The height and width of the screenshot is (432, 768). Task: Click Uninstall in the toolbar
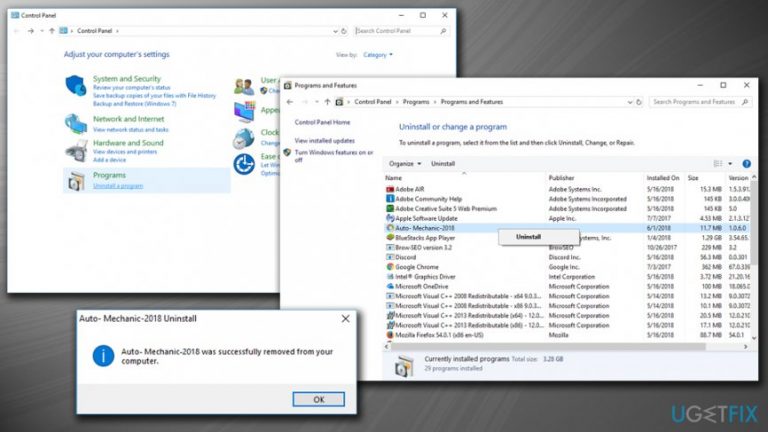[x=443, y=164]
